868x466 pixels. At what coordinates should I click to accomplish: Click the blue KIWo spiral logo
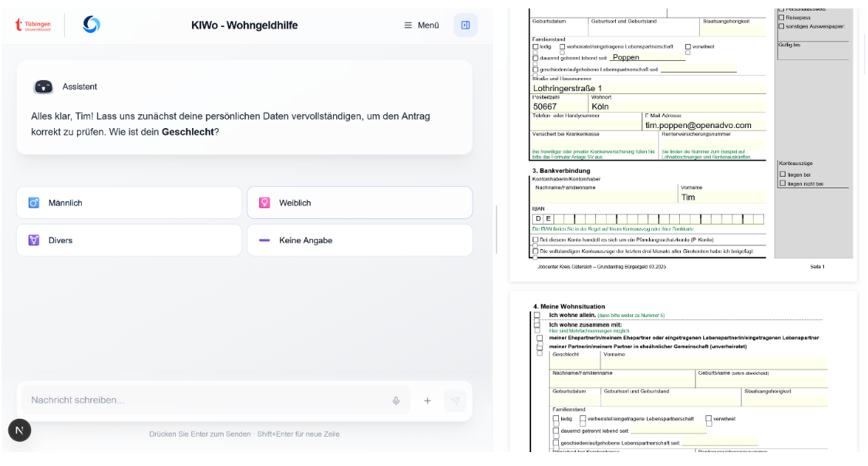pos(91,25)
